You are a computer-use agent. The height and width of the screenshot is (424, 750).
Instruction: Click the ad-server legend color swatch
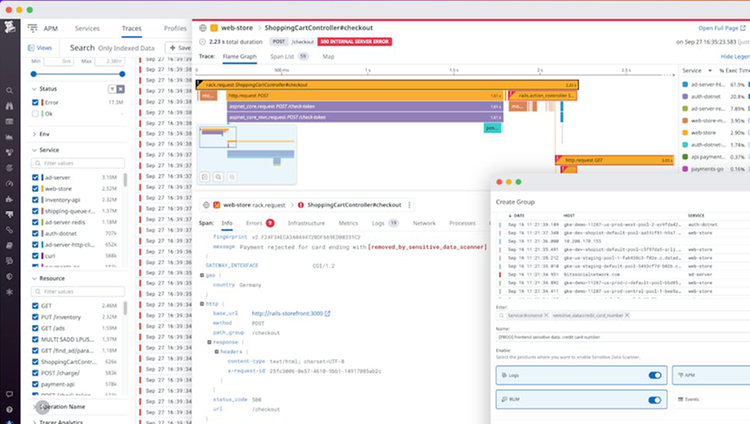pyautogui.click(x=685, y=85)
